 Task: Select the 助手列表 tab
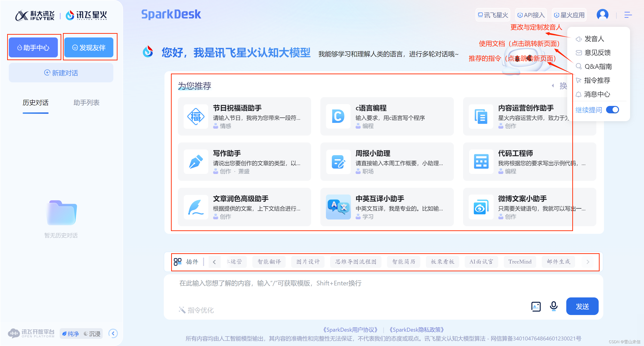(87, 102)
